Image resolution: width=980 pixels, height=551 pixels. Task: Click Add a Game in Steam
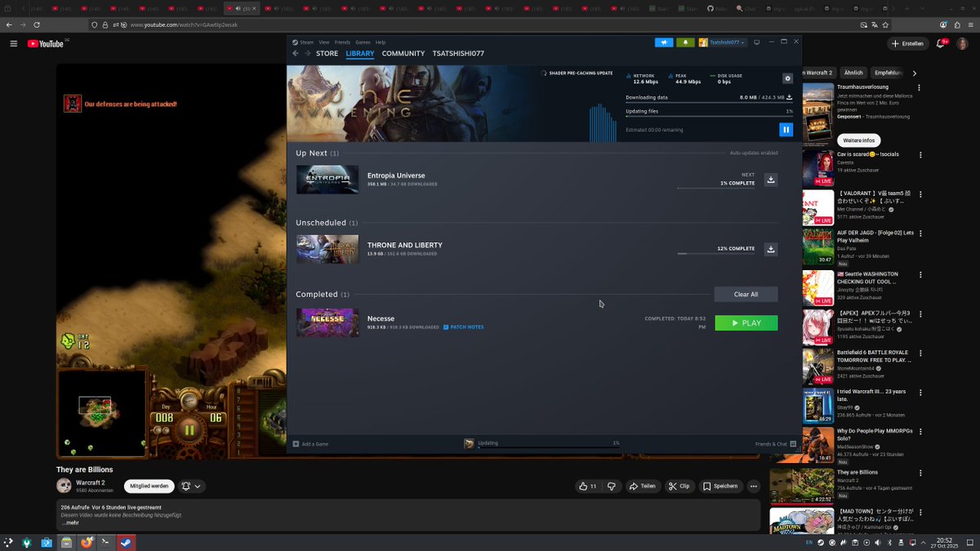click(x=310, y=444)
